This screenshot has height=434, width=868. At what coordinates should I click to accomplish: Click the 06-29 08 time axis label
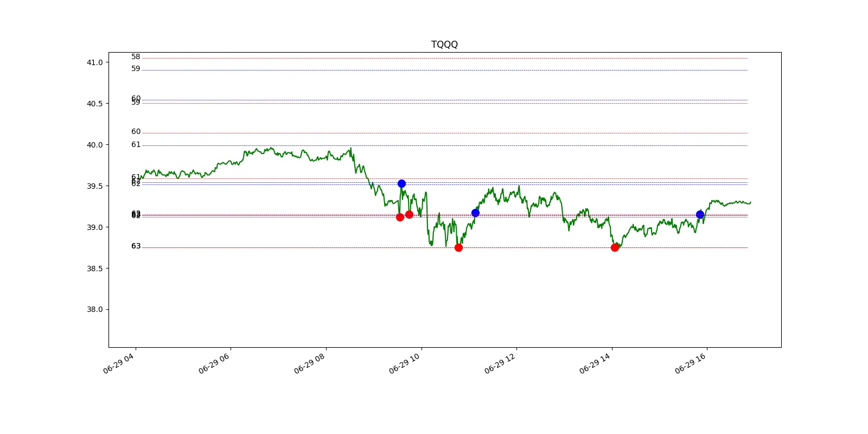tap(310, 362)
